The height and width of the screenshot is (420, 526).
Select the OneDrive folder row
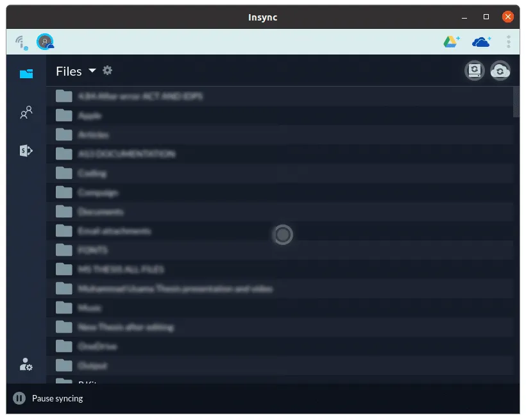[x=280, y=346]
